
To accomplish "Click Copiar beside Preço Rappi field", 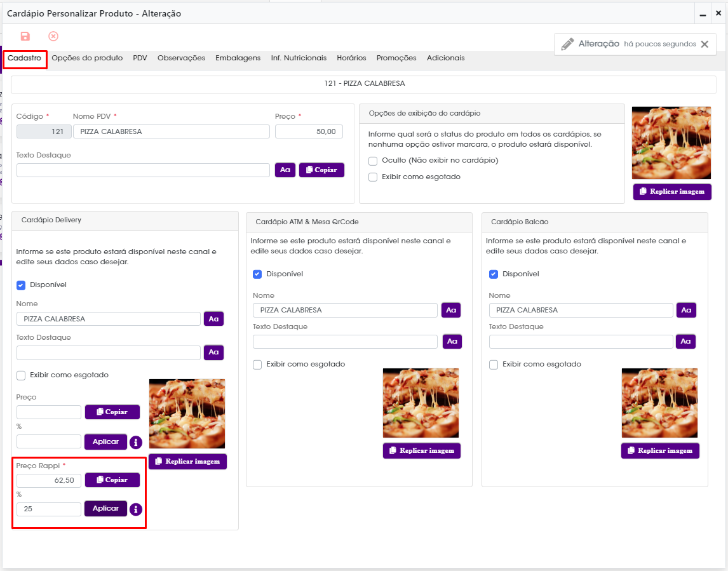I will click(112, 480).
